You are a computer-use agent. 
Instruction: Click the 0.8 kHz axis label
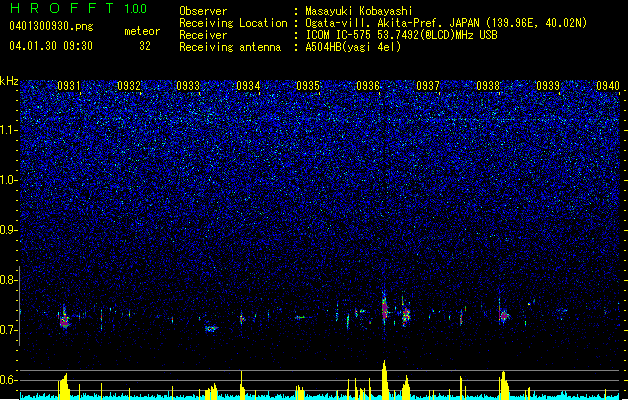[8, 280]
